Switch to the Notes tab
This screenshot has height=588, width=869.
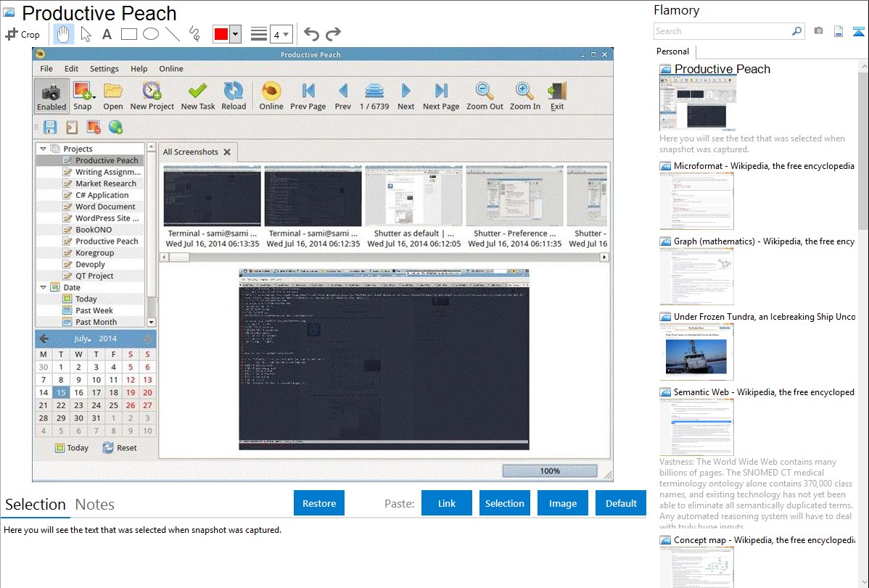click(95, 505)
